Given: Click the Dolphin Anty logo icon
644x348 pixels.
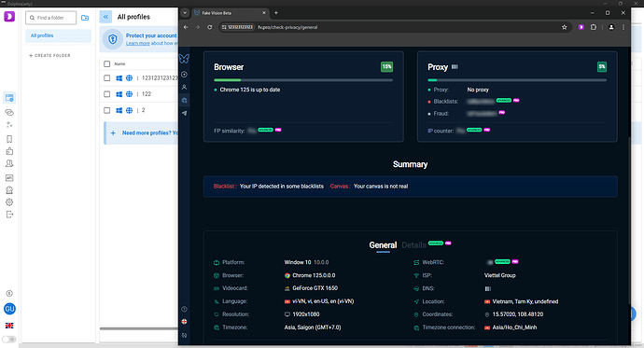Looking at the screenshot, I should click(9, 17).
